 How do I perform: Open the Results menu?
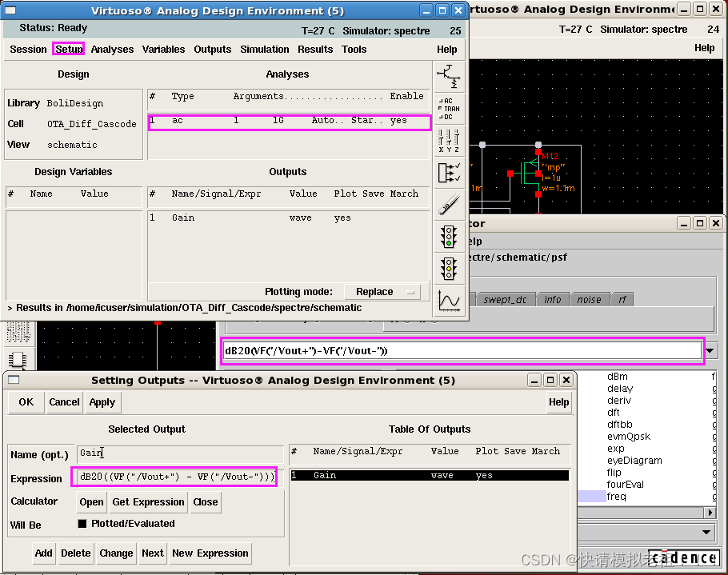315,50
